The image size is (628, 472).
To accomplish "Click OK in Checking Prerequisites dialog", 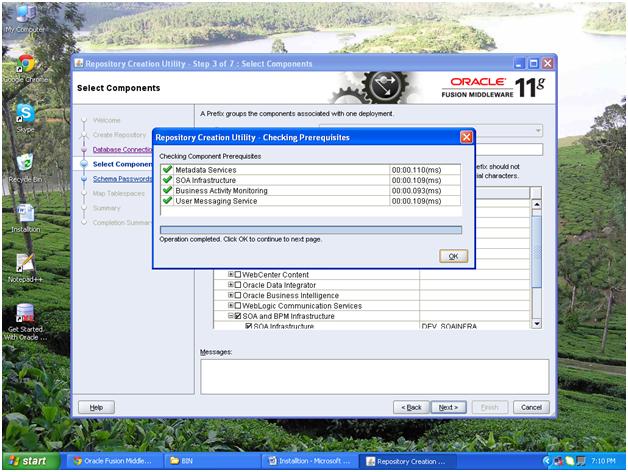I will 453,256.
